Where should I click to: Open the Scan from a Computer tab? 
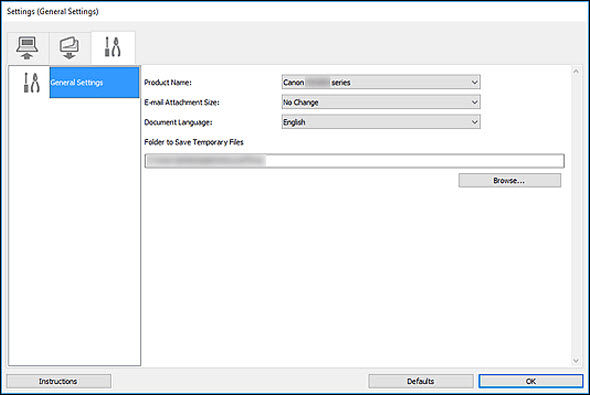coord(28,48)
